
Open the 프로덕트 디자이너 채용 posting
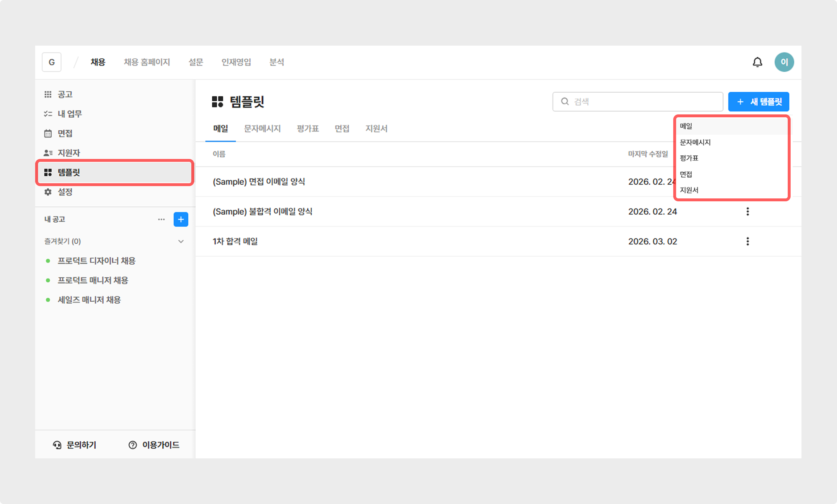tap(96, 261)
